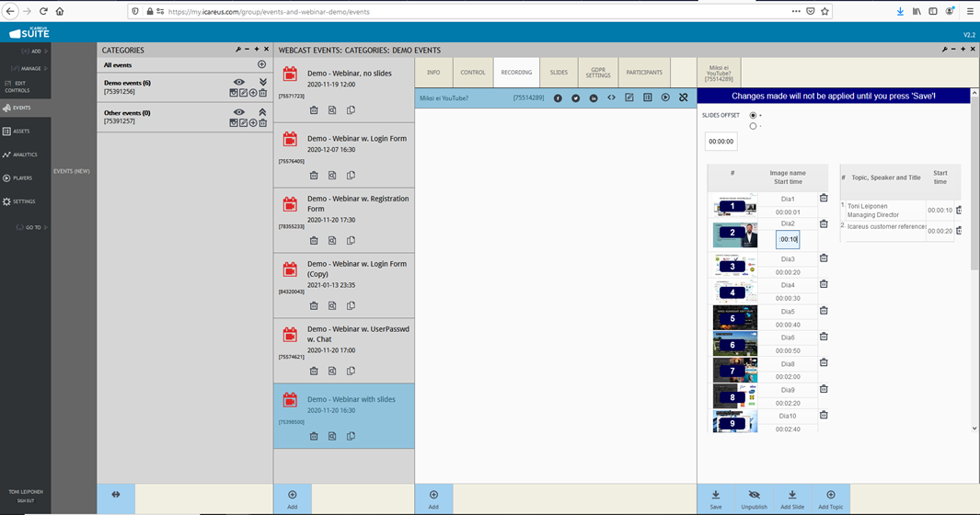The width and height of the screenshot is (980, 515).
Task: Open SETTINGS in the sidebar
Action: (x=26, y=201)
